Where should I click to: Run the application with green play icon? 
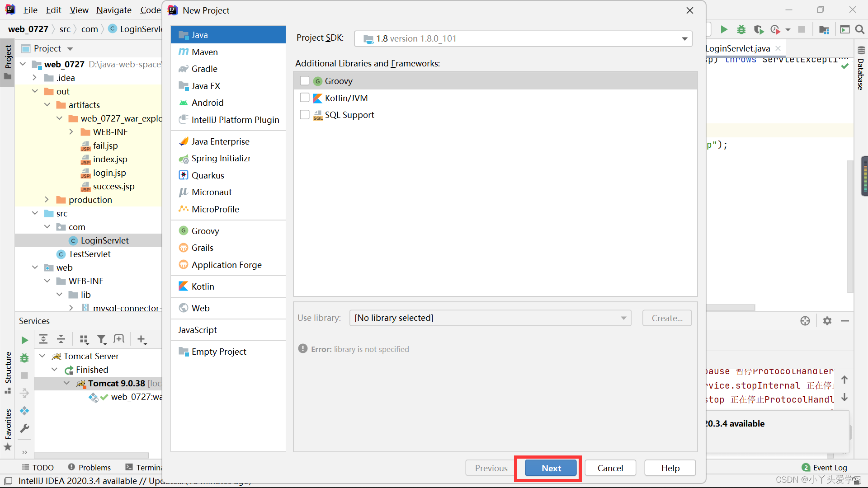(x=724, y=29)
